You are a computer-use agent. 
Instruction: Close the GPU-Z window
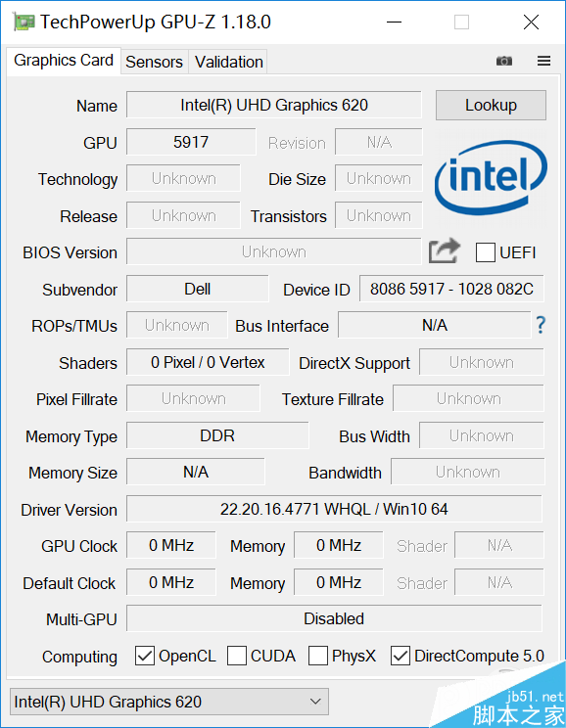coord(531,22)
